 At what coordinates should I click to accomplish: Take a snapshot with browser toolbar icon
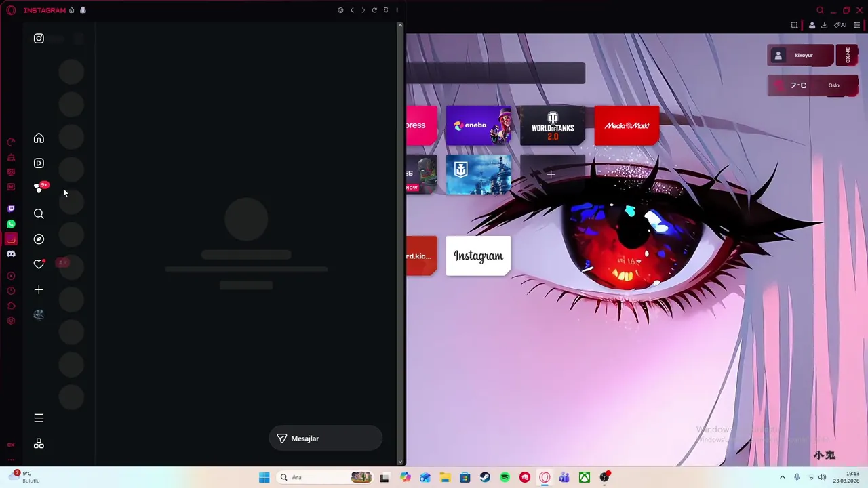pos(795,25)
